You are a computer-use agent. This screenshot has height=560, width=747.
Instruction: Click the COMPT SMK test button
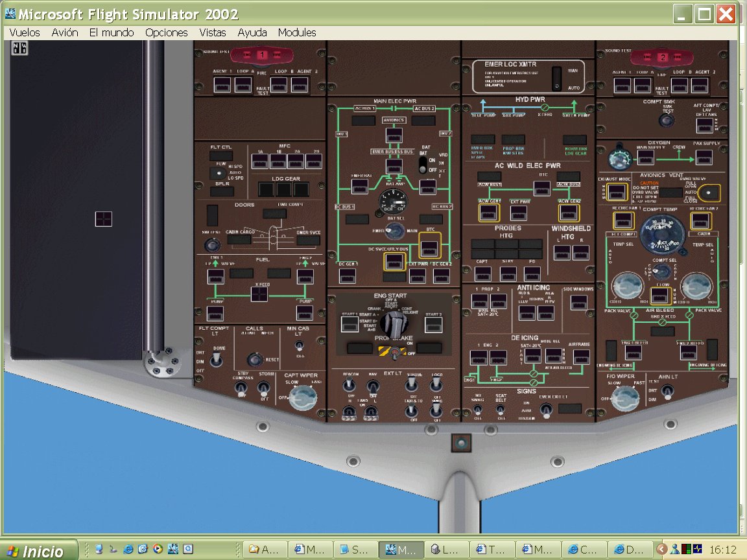coord(667,120)
